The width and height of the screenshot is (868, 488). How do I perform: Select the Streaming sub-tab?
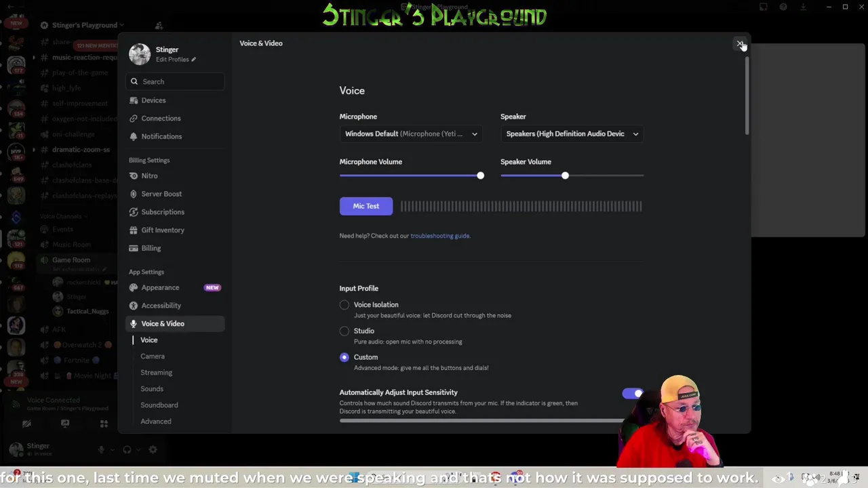[157, 373]
